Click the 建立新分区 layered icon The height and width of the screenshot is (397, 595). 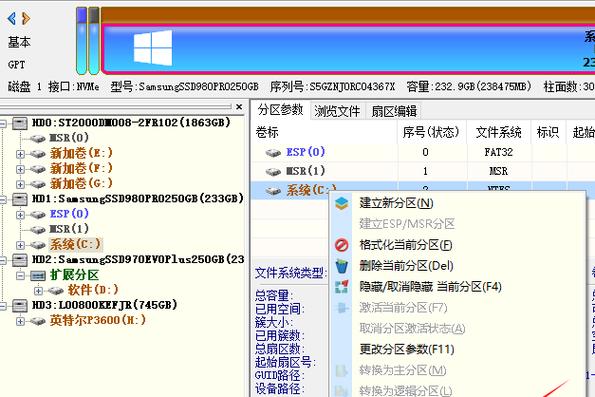click(x=342, y=203)
